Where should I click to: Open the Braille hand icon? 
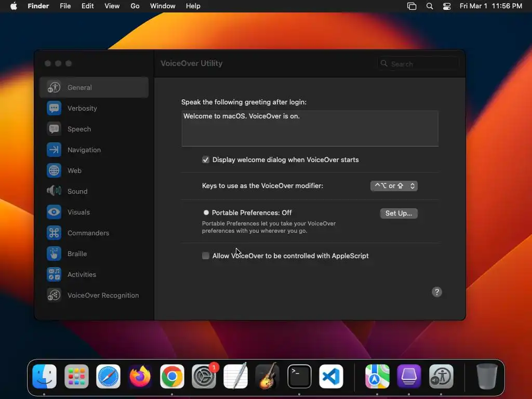pos(54,254)
